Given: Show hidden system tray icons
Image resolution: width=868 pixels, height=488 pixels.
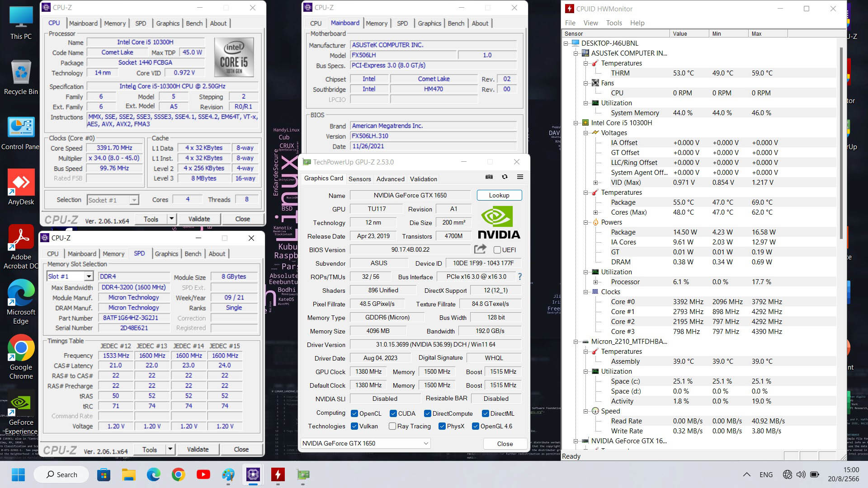Looking at the screenshot, I should click(746, 474).
